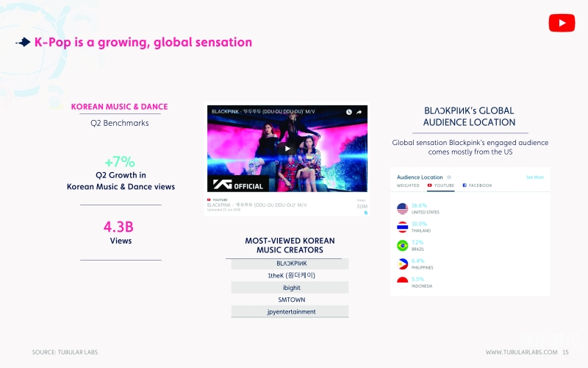Click the Indonesia flag icon
This screenshot has width=588, height=368.
click(402, 282)
